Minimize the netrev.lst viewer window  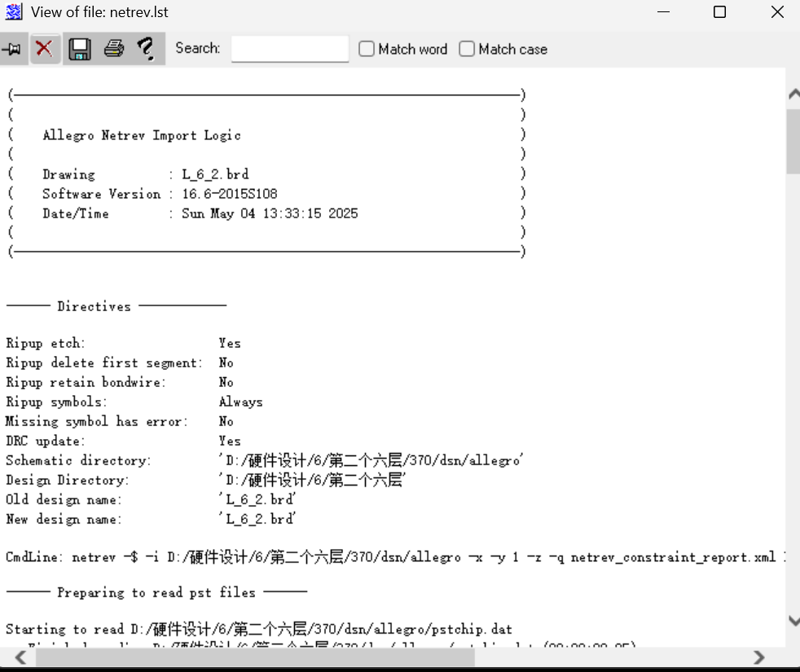(663, 11)
